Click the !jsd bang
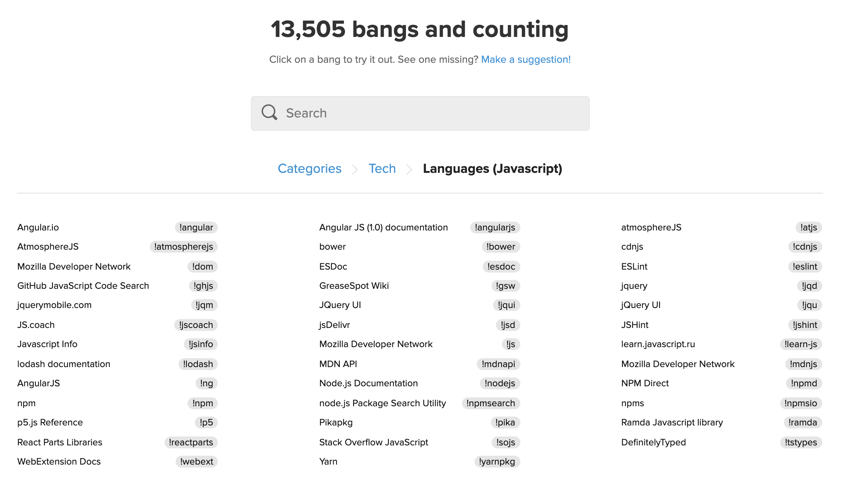The width and height of the screenshot is (868, 486). [508, 325]
